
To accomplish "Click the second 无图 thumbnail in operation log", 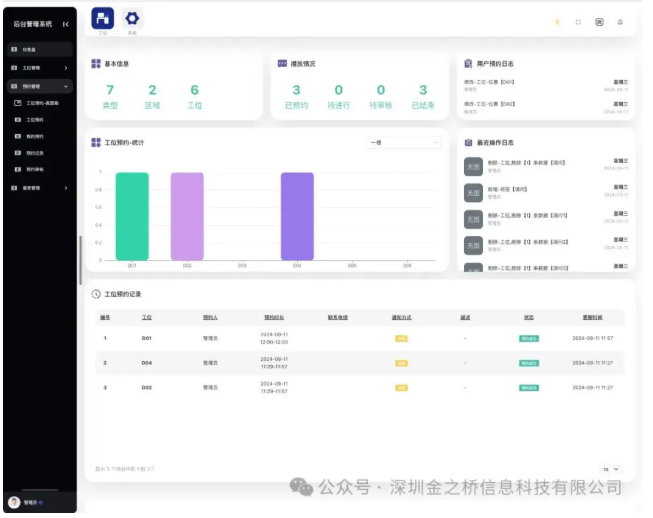I will click(473, 193).
